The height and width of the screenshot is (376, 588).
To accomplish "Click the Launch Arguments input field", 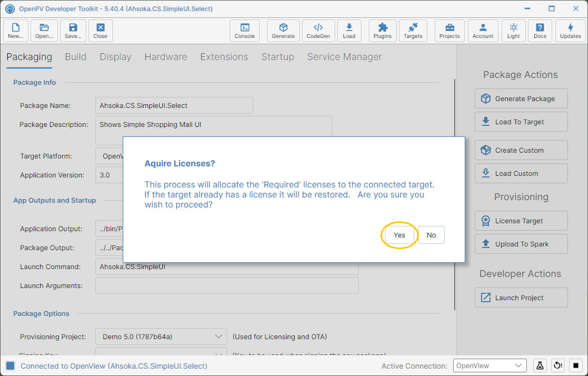I will [227, 285].
